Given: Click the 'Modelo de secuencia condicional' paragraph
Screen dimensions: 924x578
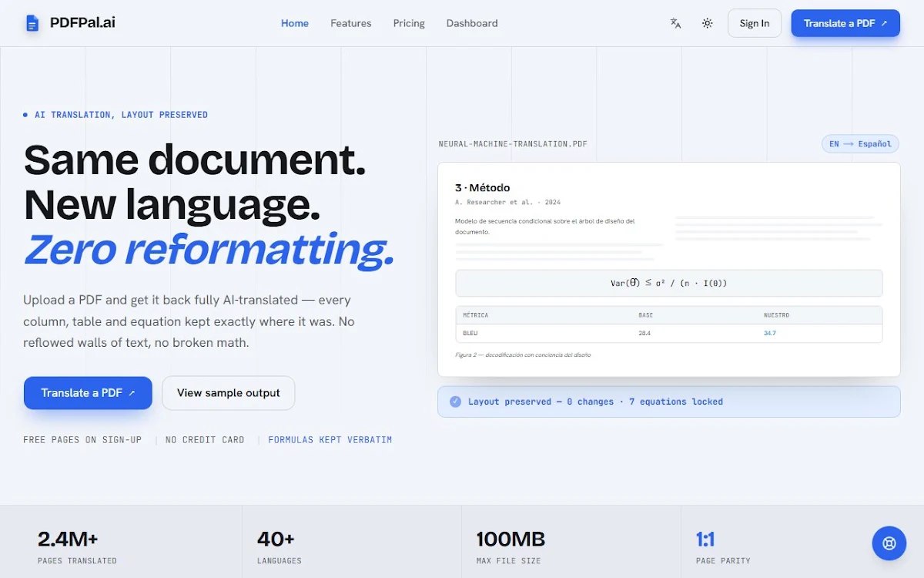Looking at the screenshot, I should pyautogui.click(x=545, y=226).
